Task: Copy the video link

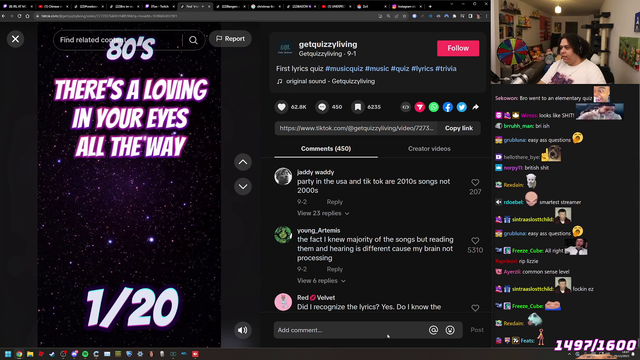Action: [x=459, y=128]
